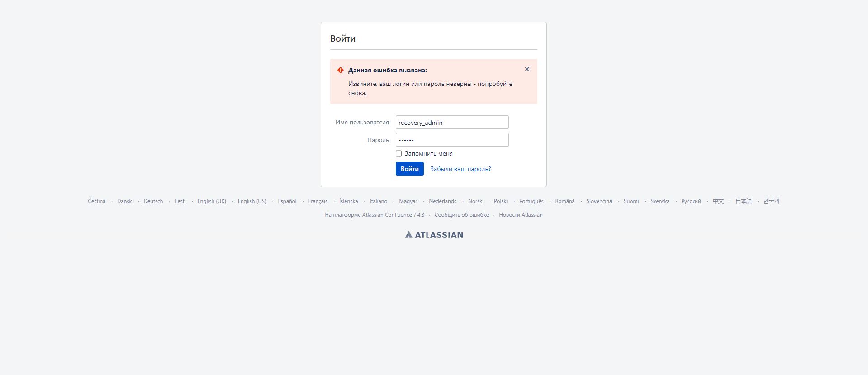
Task: Click the Atlassian logo in footer
Action: tap(434, 235)
